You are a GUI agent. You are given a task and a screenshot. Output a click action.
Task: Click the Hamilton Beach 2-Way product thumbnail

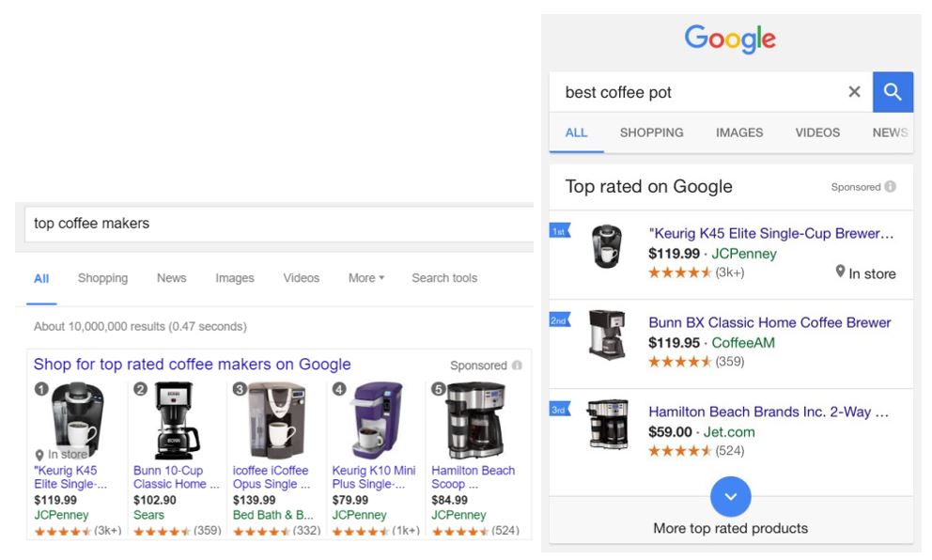tap(608, 424)
